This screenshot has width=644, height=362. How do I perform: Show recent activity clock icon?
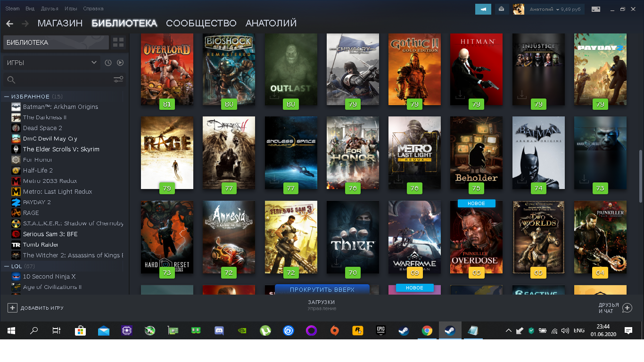[108, 63]
